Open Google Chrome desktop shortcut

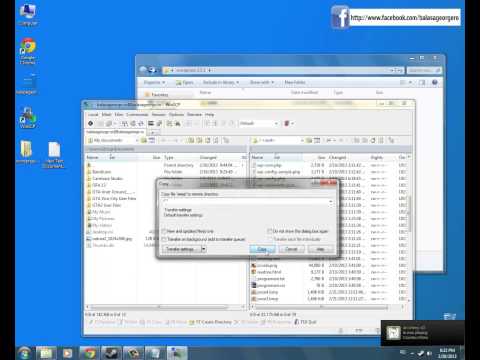[28, 51]
